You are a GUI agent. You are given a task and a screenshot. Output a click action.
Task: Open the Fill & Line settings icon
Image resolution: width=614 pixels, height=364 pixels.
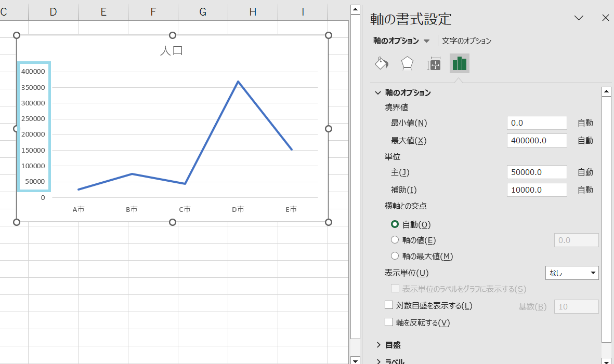(x=381, y=63)
